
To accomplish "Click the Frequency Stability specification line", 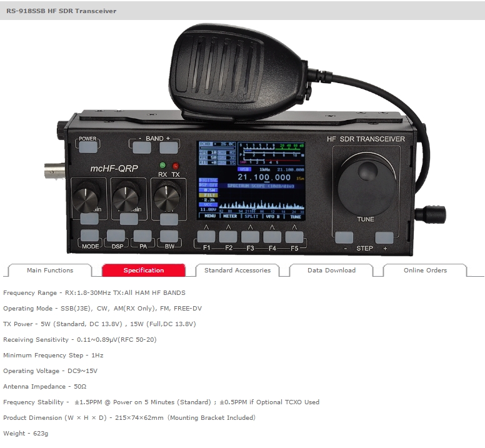I will [161, 402].
